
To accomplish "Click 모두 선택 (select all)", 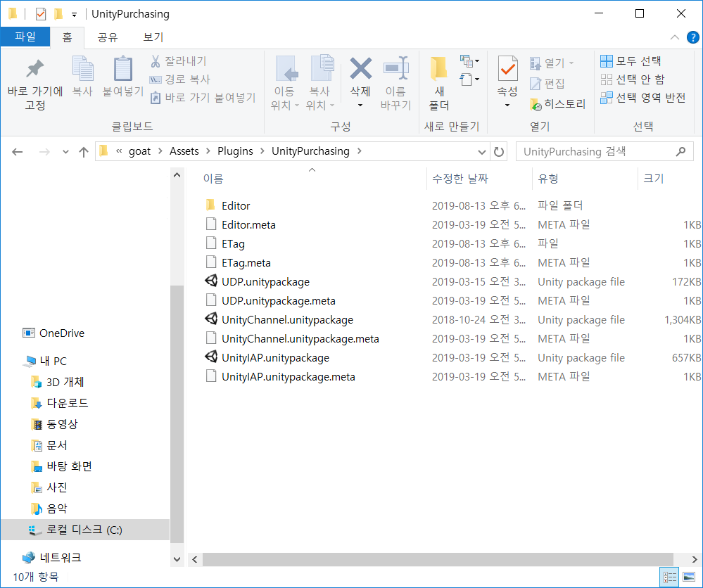I will pyautogui.click(x=631, y=61).
